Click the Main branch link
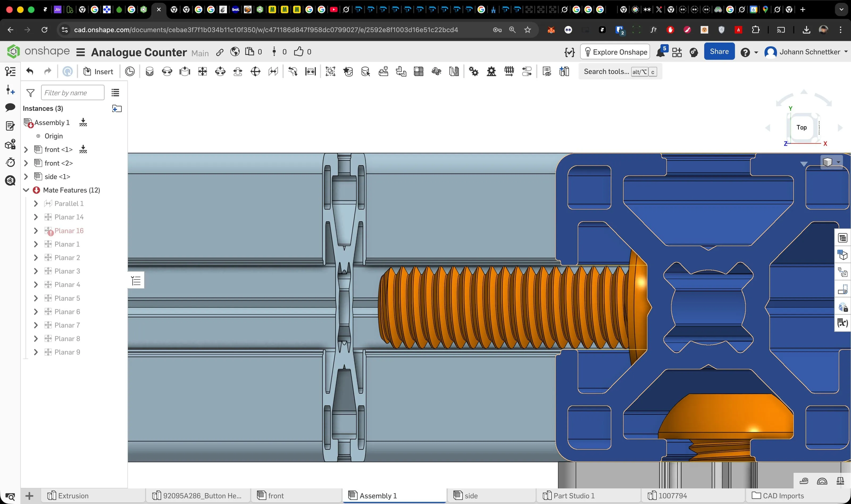The image size is (851, 504). click(200, 53)
